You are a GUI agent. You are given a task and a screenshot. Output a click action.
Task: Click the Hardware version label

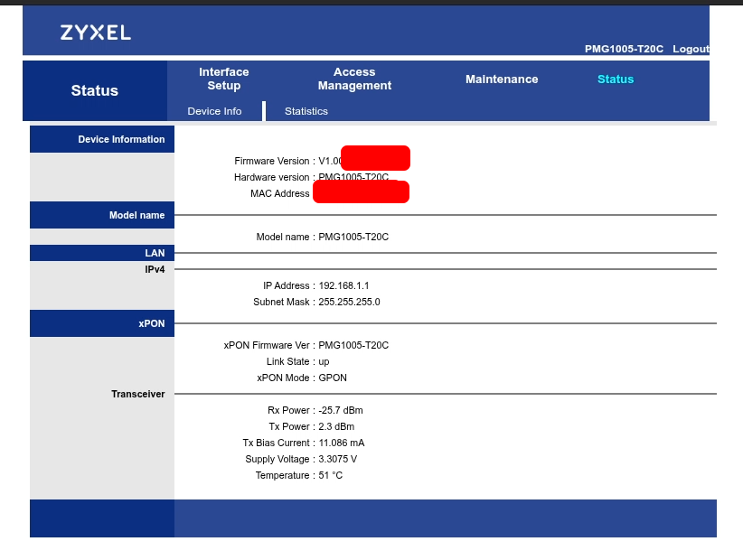point(271,177)
